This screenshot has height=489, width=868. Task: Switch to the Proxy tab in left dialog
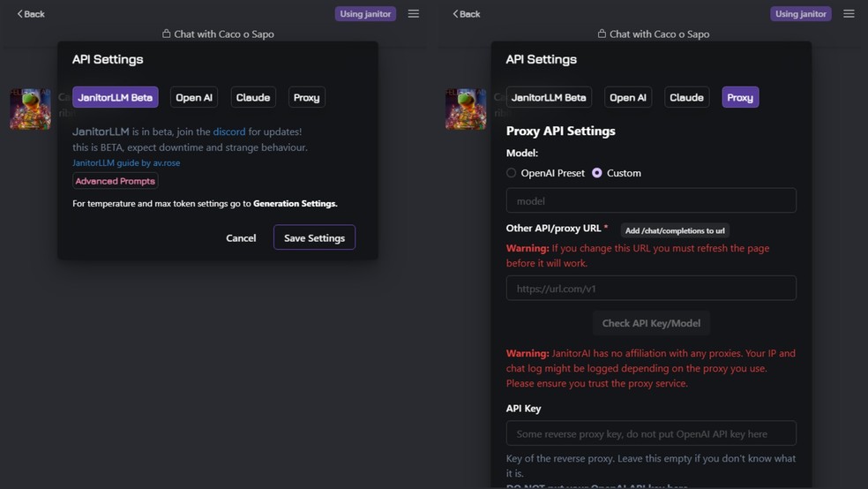pos(306,97)
